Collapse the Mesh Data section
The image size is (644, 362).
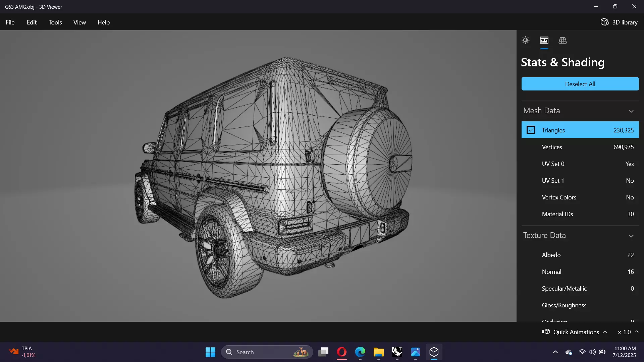tap(631, 111)
